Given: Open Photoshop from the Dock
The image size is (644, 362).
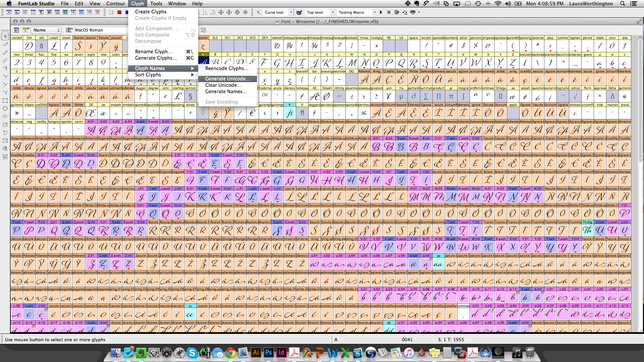Looking at the screenshot, I should pos(269,352).
